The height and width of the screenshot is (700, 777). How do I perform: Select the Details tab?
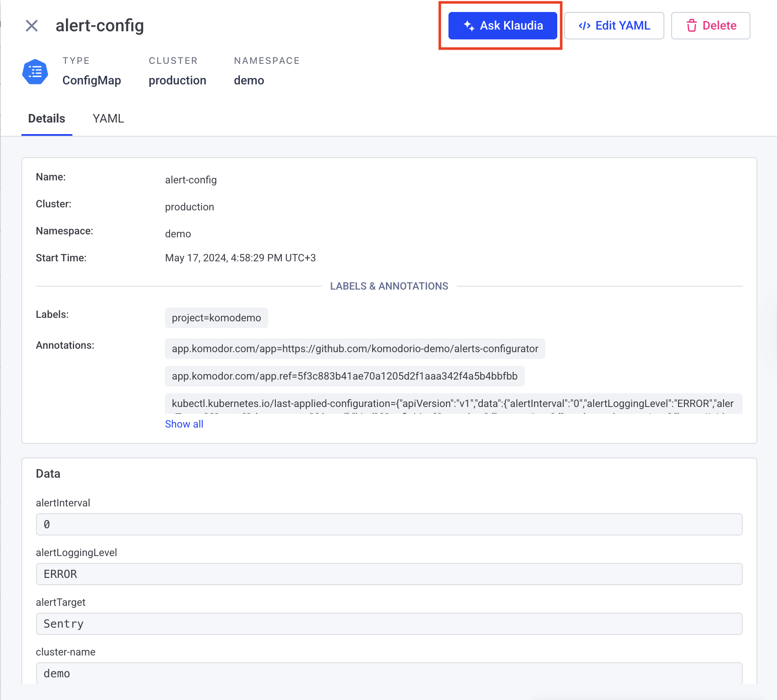point(47,119)
